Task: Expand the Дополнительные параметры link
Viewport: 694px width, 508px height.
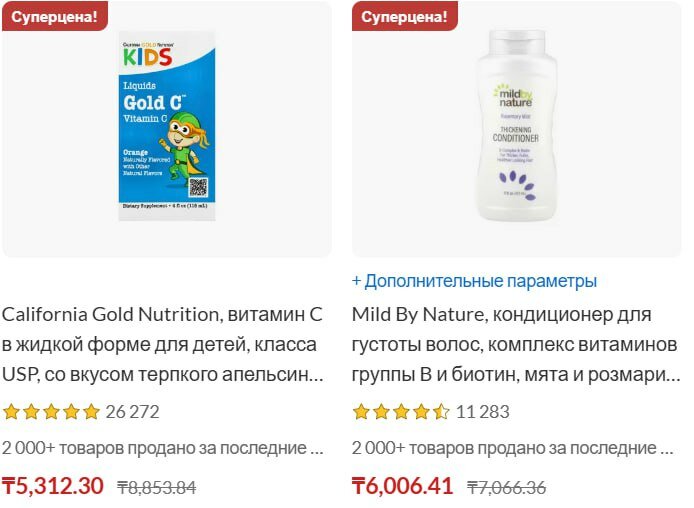Action: (474, 281)
